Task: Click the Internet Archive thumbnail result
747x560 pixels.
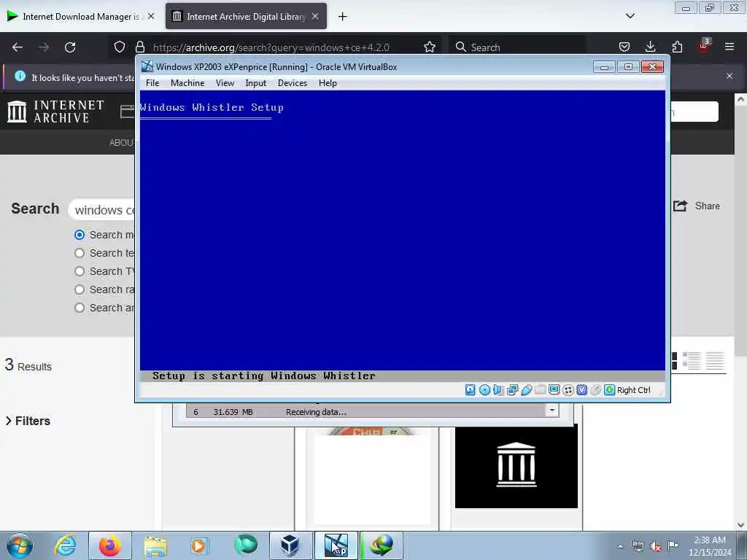Action: click(x=516, y=466)
